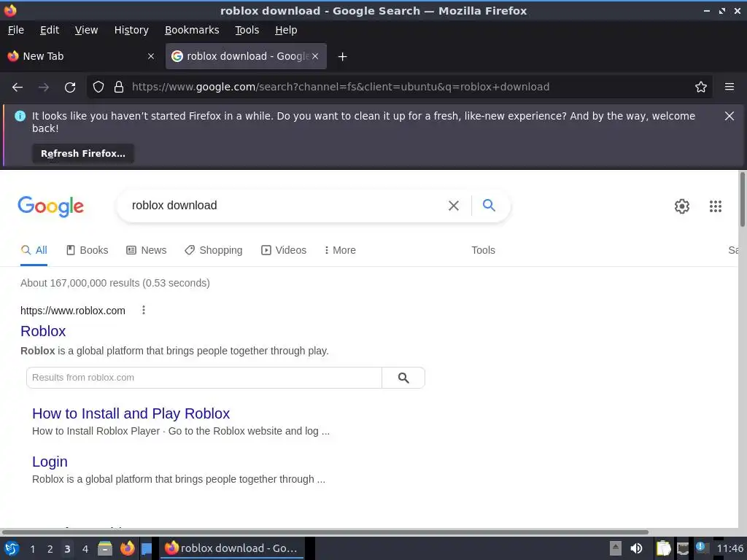This screenshot has width=747, height=560.
Task: Open the tracking protection shield icon
Action: click(98, 87)
